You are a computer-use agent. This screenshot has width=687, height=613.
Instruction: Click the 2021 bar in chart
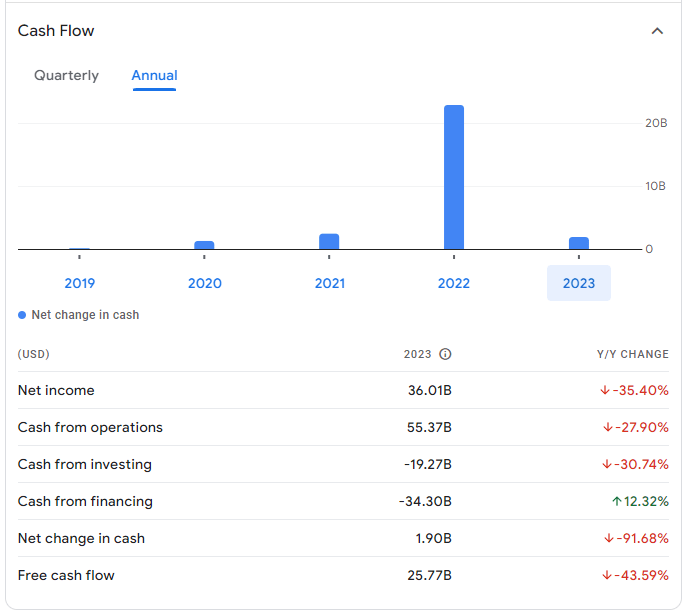click(x=329, y=241)
